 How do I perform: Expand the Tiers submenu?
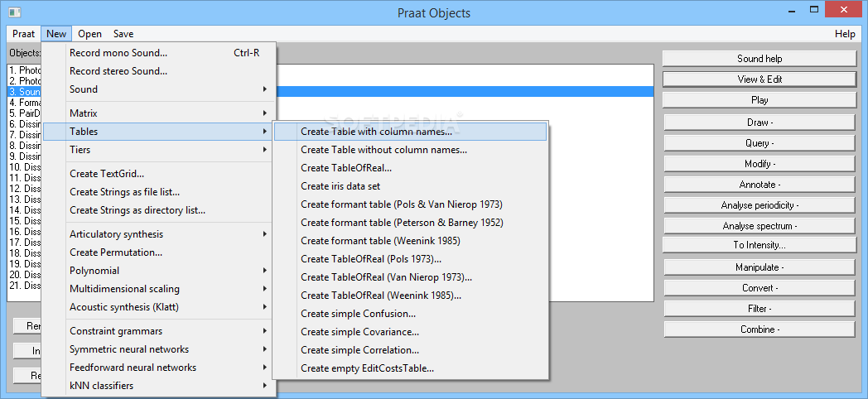click(x=159, y=150)
